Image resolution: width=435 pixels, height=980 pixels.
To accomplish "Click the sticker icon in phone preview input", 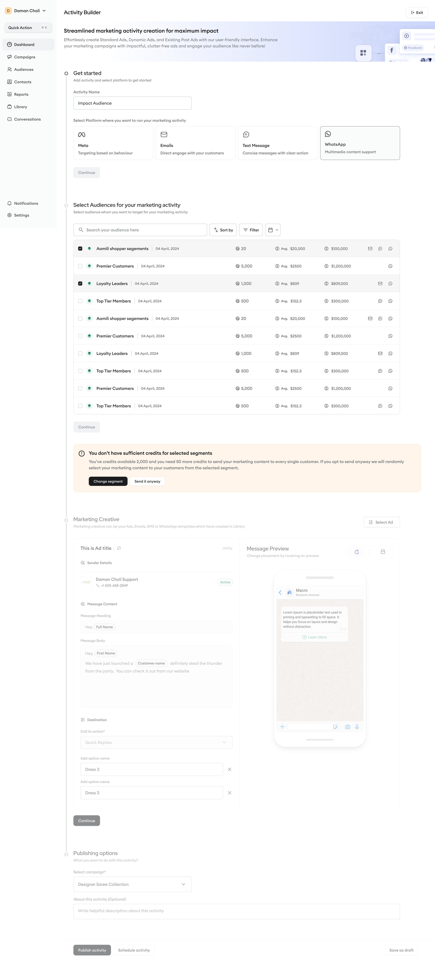I will pos(335,727).
